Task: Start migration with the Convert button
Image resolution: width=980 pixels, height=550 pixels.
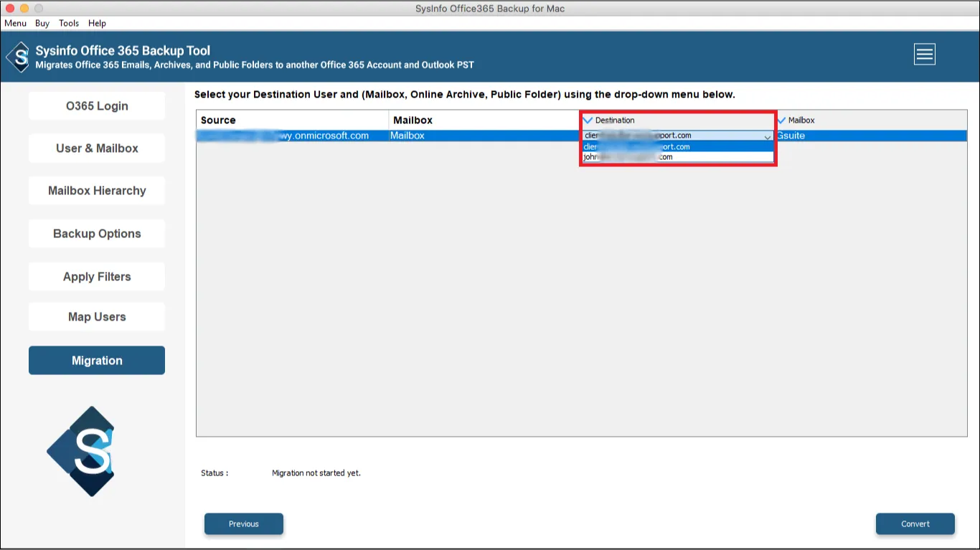Action: pyautogui.click(x=915, y=524)
